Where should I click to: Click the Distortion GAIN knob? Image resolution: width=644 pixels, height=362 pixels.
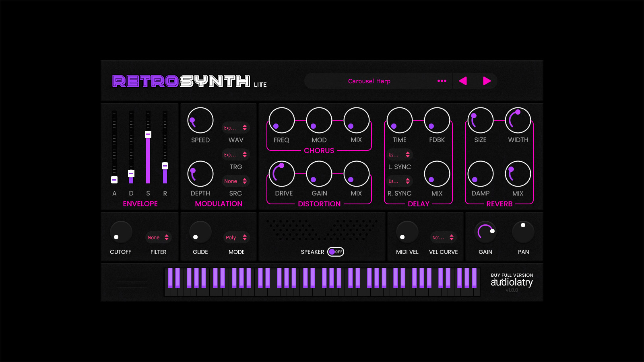click(x=319, y=174)
